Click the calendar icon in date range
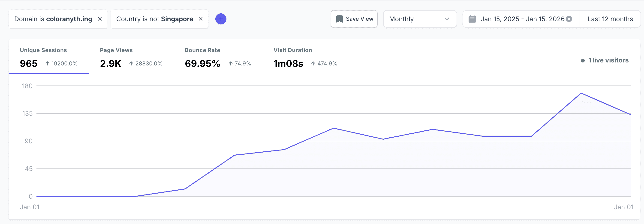 (x=472, y=19)
